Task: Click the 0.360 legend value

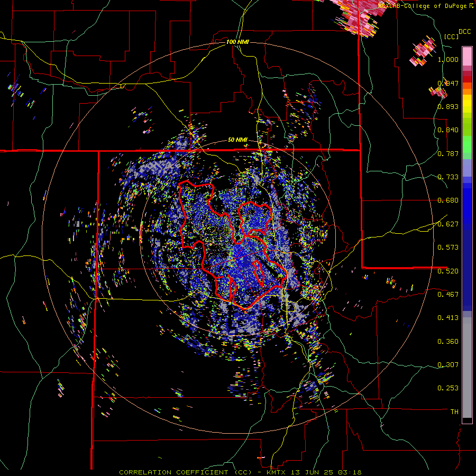Action: (x=448, y=341)
